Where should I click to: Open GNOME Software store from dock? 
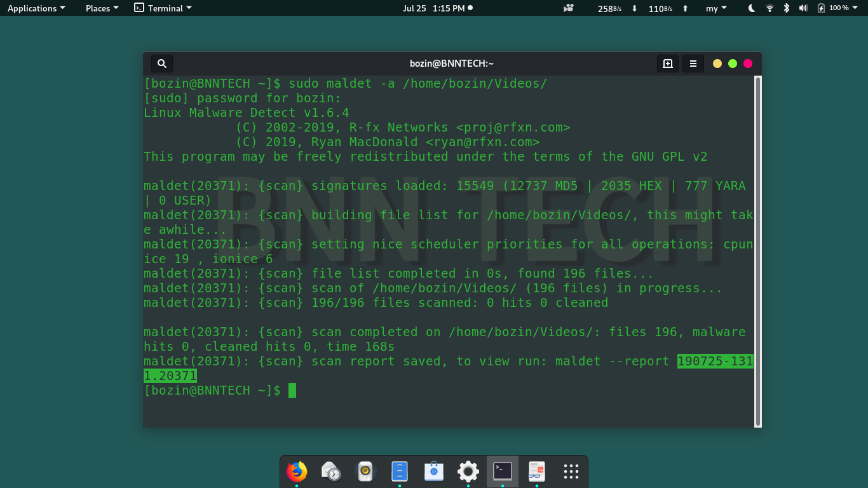(433, 471)
